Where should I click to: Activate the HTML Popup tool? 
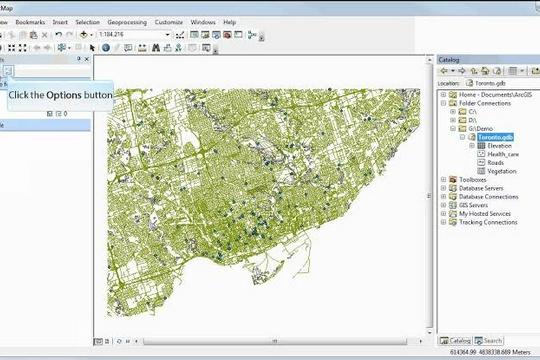pos(128,48)
